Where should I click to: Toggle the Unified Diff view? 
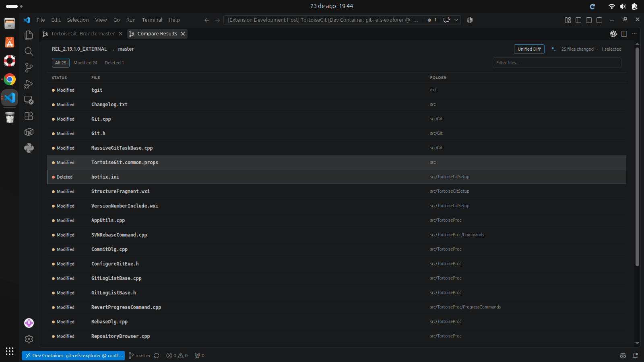pyautogui.click(x=529, y=49)
